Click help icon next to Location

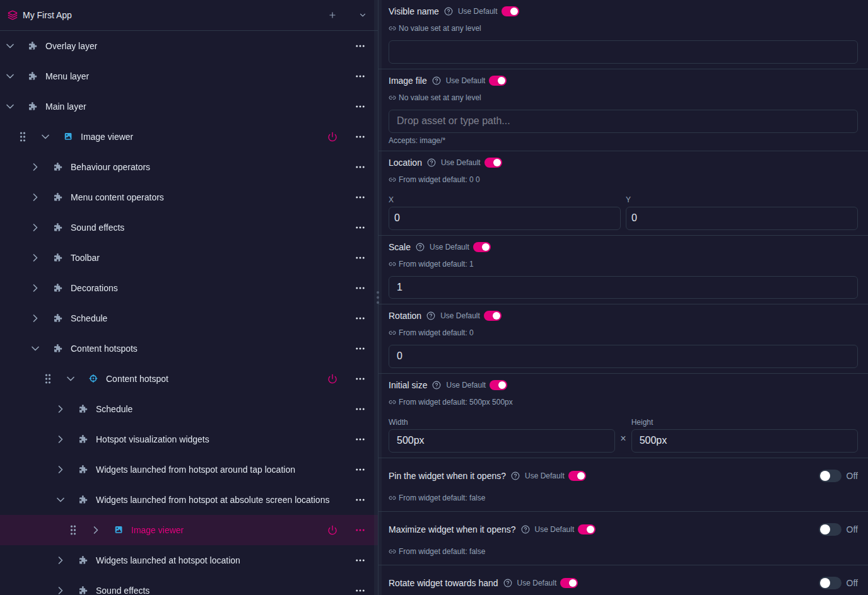[x=431, y=163]
